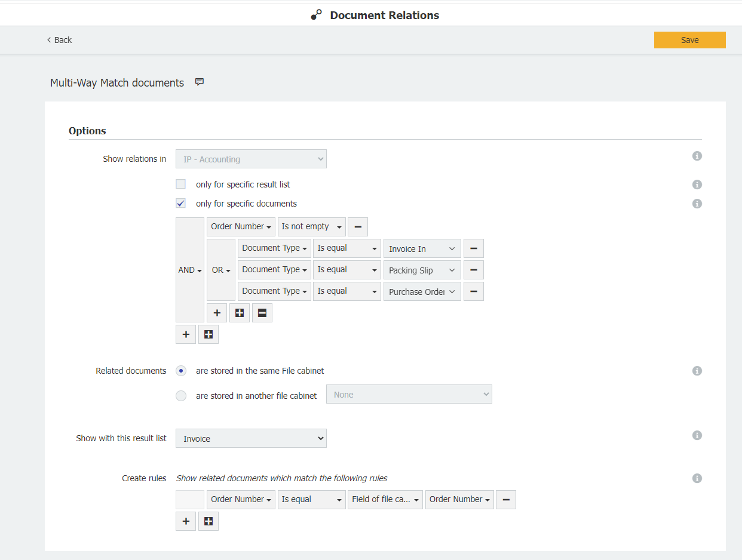This screenshot has width=742, height=560.
Task: Open the Purchase Order value dropdown
Action: pyautogui.click(x=422, y=292)
